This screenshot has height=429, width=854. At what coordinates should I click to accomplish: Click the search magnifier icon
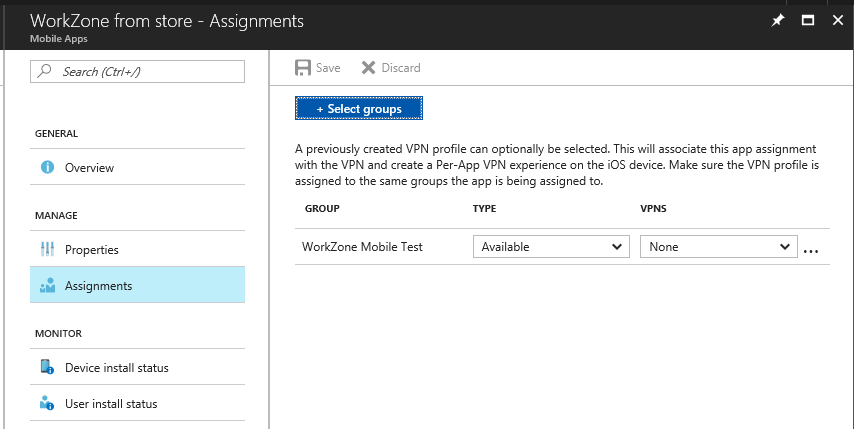[45, 71]
